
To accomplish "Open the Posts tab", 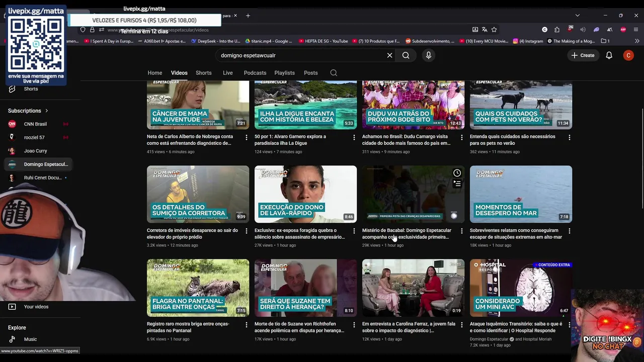I will click(311, 73).
